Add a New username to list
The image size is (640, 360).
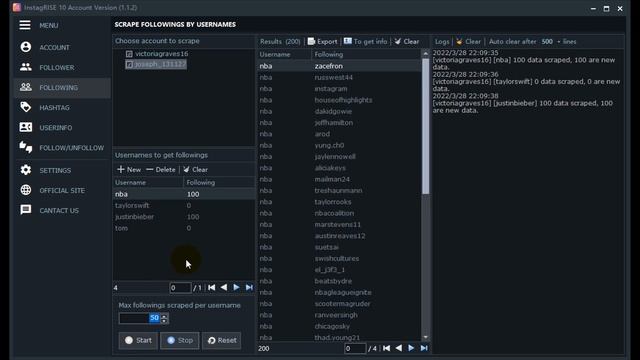coord(129,169)
